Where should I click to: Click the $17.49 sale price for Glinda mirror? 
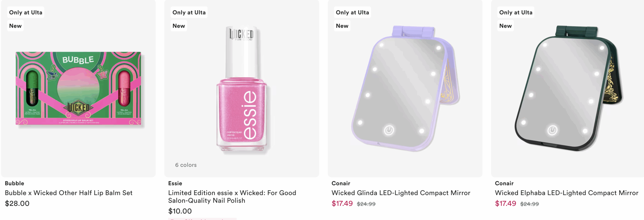(x=342, y=203)
